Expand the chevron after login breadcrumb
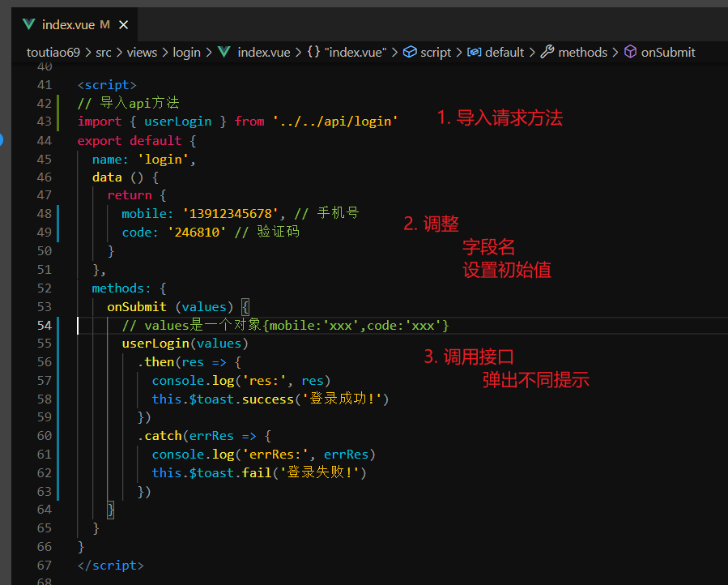Viewport: 728px width, 585px height. pyautogui.click(x=209, y=53)
